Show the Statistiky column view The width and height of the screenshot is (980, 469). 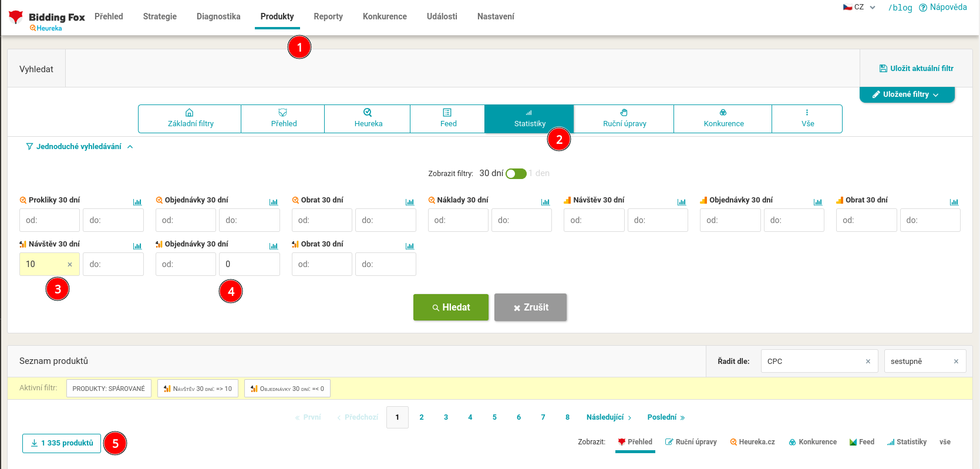(x=907, y=442)
